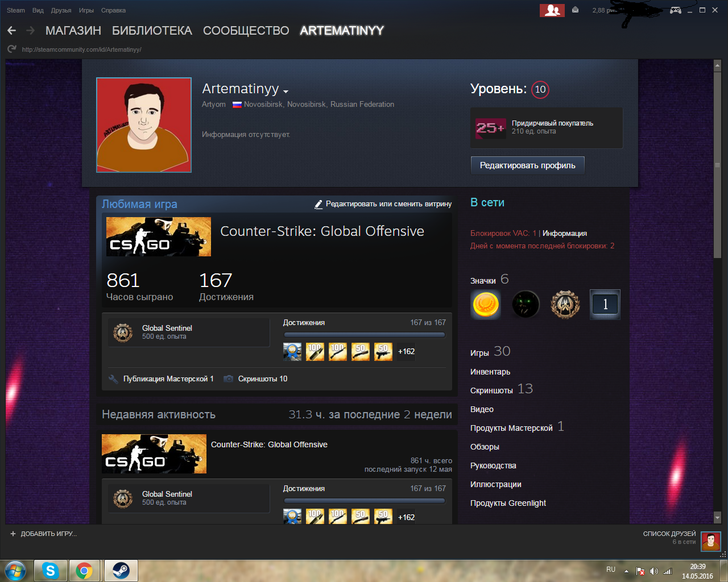This screenshot has width=728, height=582.
Task: Open the Windows Start menu orb
Action: 15,571
